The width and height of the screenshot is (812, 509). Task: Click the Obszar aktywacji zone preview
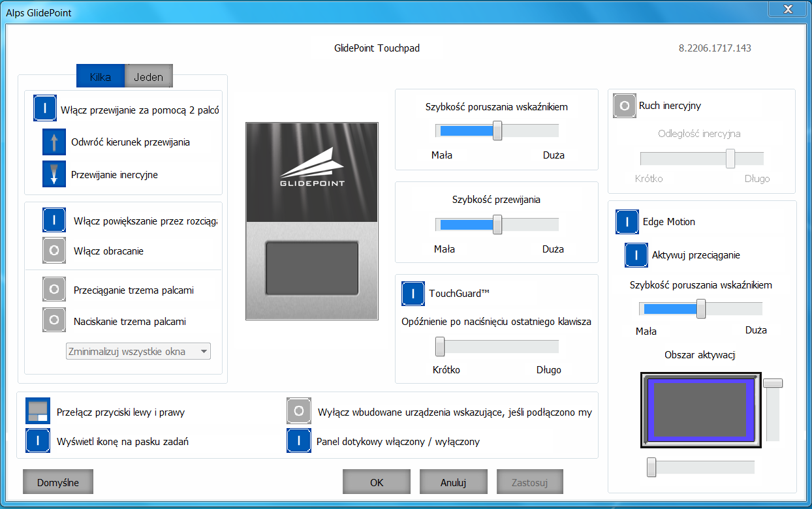pos(701,410)
